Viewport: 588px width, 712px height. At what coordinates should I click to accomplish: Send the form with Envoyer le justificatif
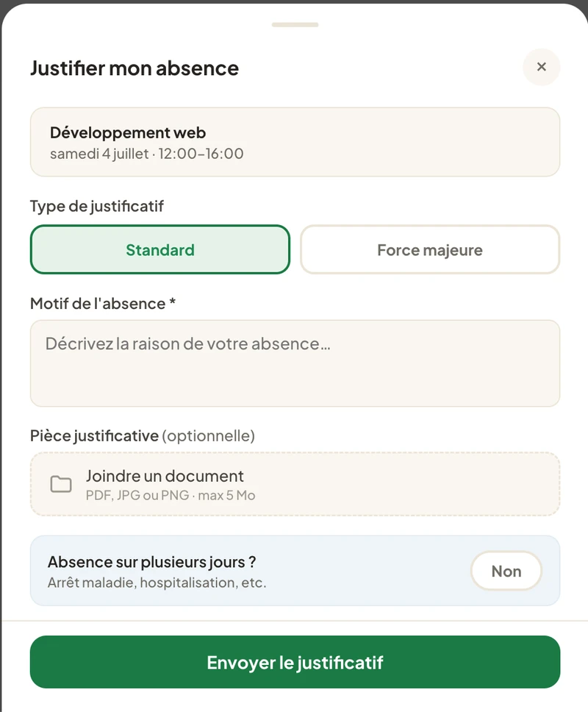point(295,662)
